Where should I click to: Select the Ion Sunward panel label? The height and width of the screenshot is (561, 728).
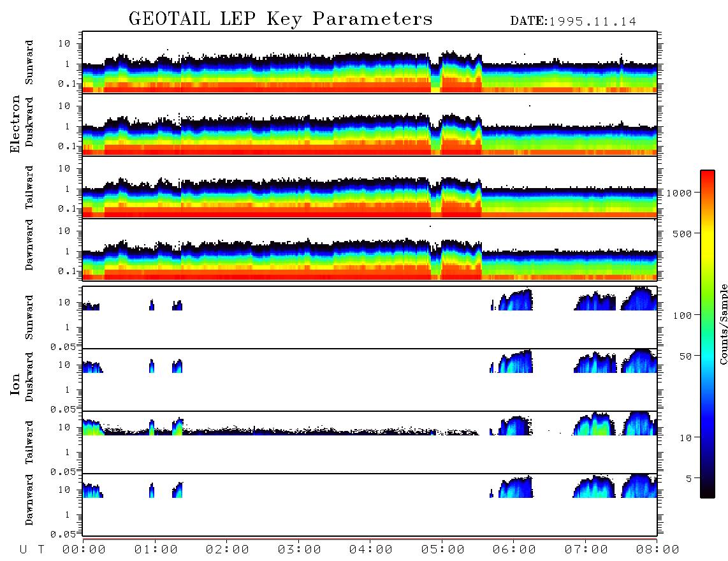(x=29, y=317)
